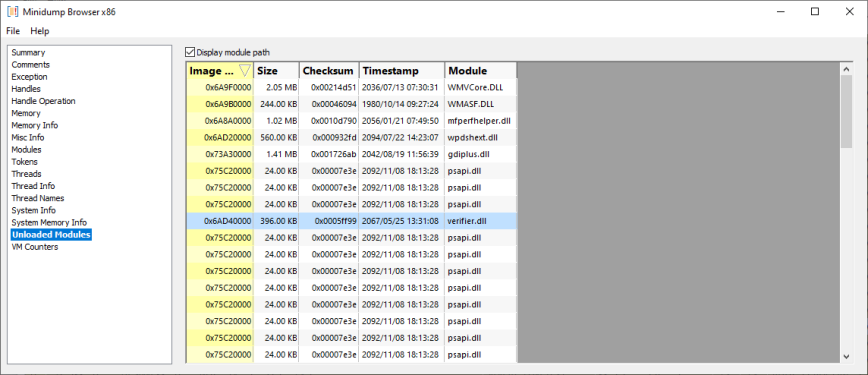Click timestamp 2067/05/25 13:31:08
Screen dimensions: 868x375
(400, 221)
